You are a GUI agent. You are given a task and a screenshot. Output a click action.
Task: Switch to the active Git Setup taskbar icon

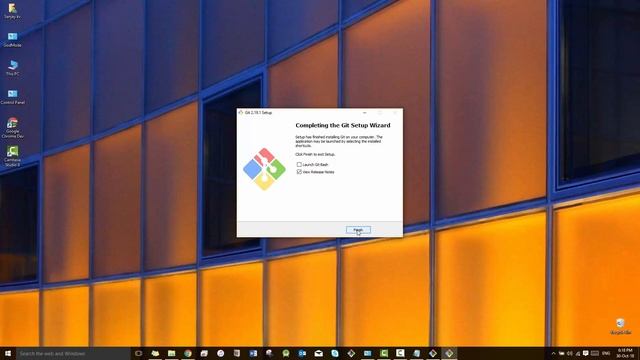point(449,353)
